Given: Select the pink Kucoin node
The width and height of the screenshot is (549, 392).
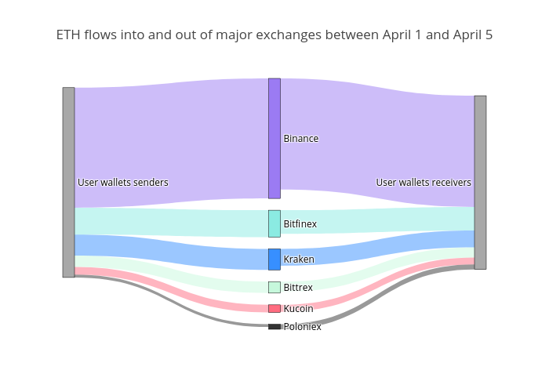Looking at the screenshot, I should pyautogui.click(x=274, y=308).
